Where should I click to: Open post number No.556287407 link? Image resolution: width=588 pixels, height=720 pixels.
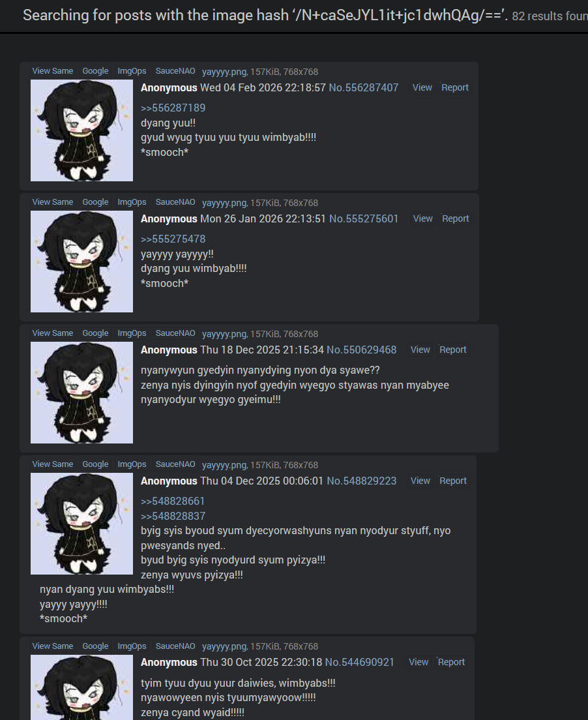click(364, 87)
